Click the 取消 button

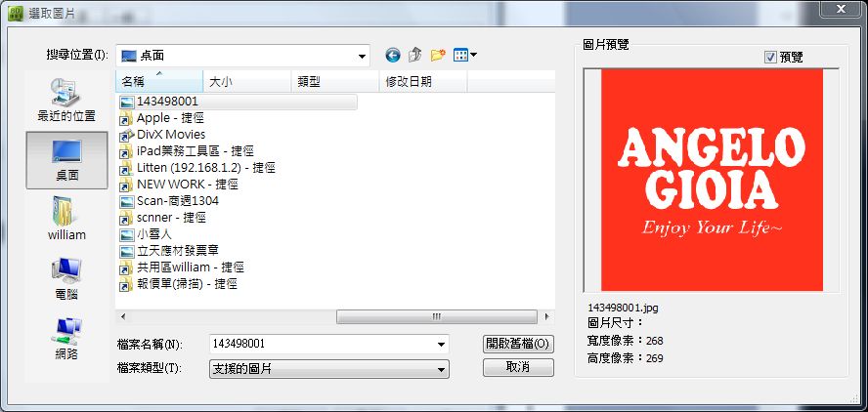coord(518,367)
